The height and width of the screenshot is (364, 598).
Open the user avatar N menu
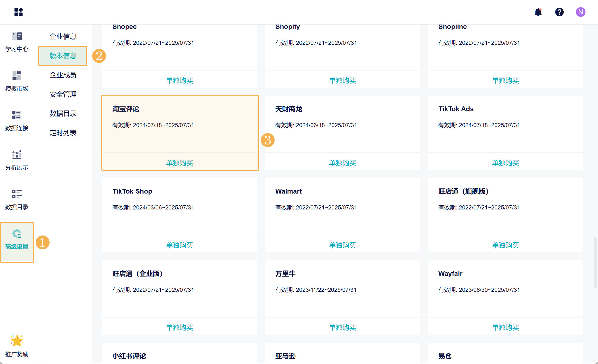[580, 12]
